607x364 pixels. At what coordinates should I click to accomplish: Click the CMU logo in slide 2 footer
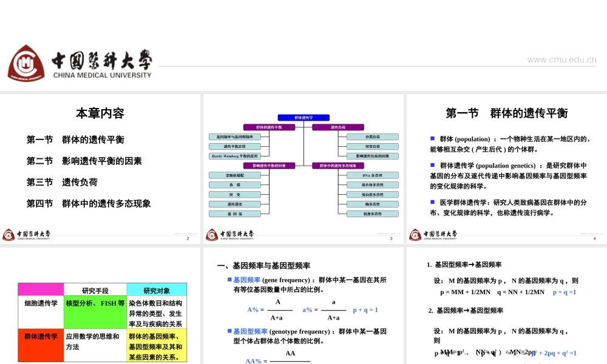click(x=8, y=234)
